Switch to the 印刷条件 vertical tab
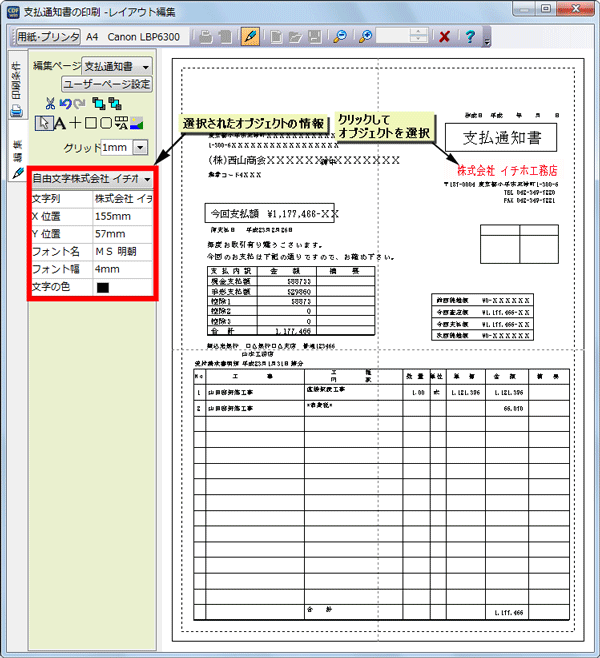600x658 pixels. pyautogui.click(x=15, y=90)
